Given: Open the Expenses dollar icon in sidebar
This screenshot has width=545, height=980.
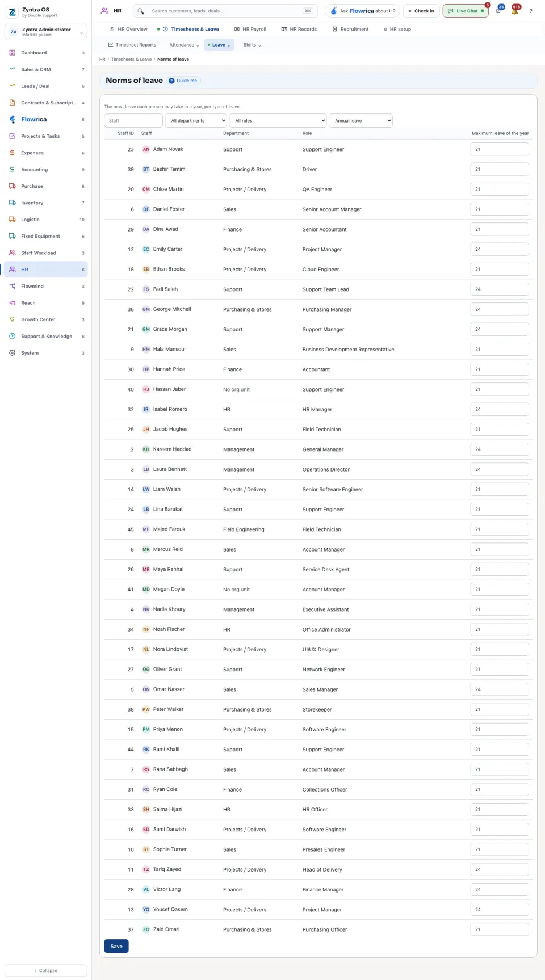Looking at the screenshot, I should (12, 153).
